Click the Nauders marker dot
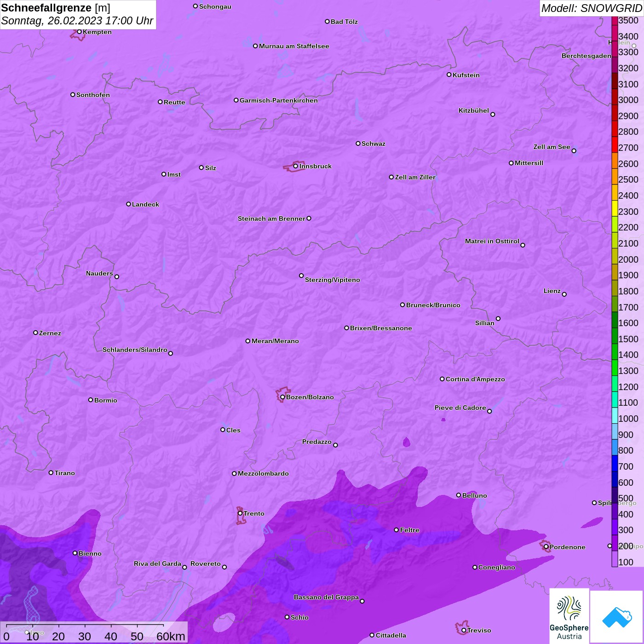The image size is (644, 644). [117, 277]
